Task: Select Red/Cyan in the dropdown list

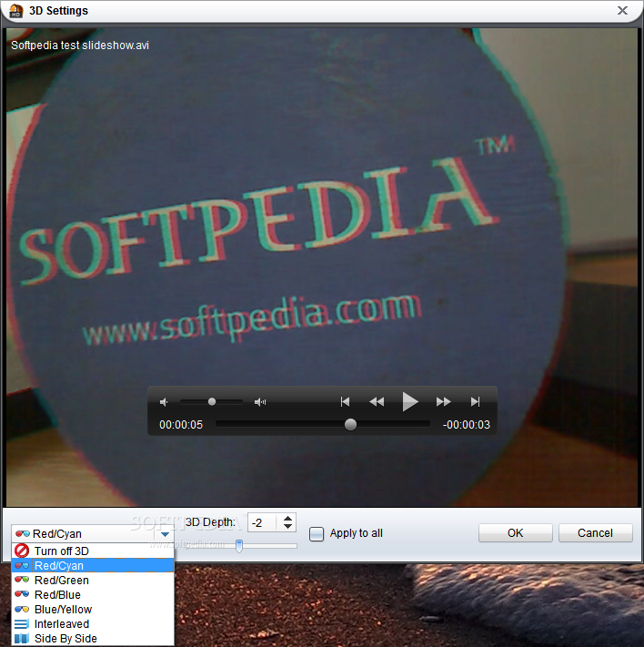Action: [x=93, y=565]
